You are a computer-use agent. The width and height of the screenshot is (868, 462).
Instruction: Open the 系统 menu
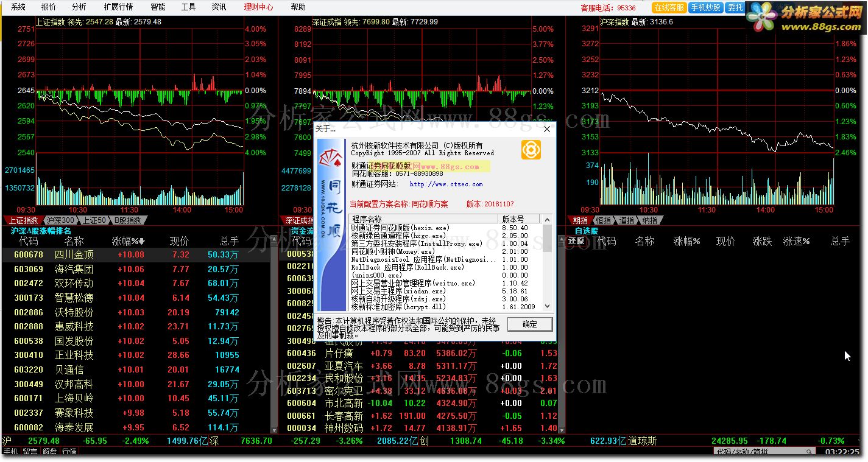[18, 7]
